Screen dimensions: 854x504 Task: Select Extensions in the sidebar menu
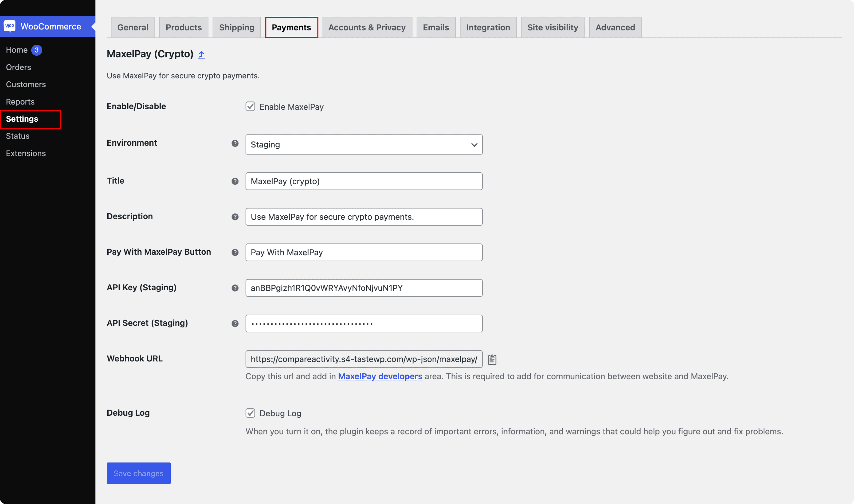[x=26, y=153]
